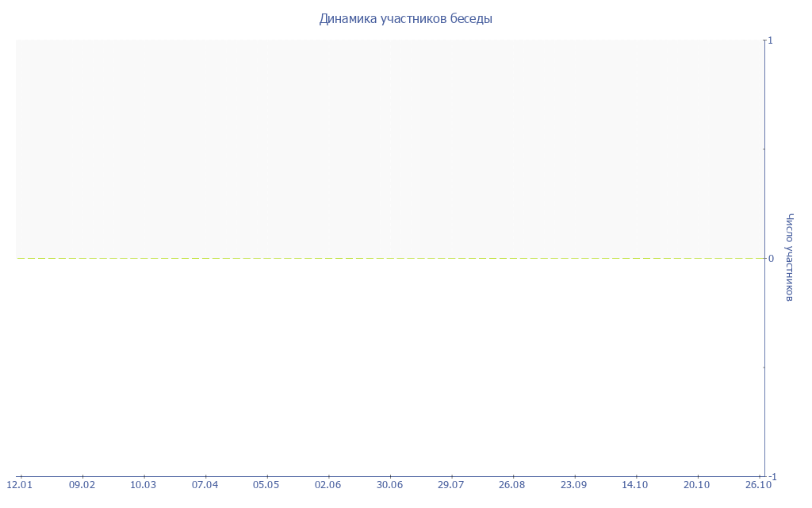Click the "Число участников" vertical axis title

click(790, 257)
